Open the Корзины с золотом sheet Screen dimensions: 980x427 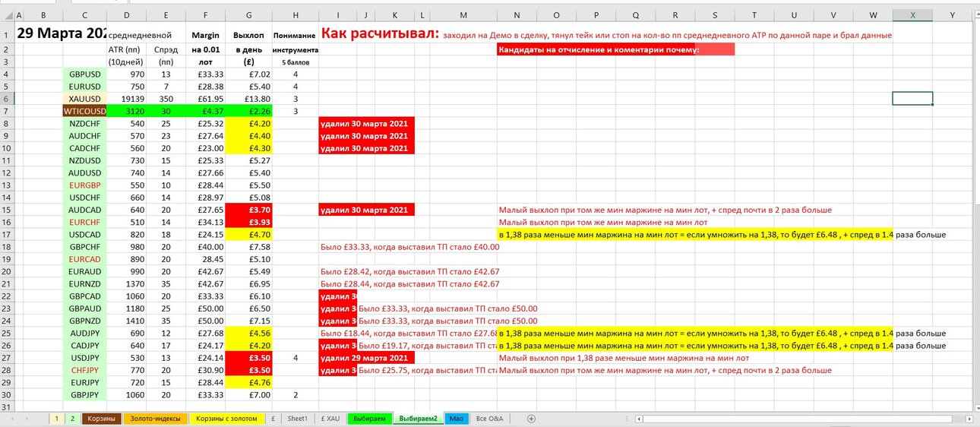point(227,419)
